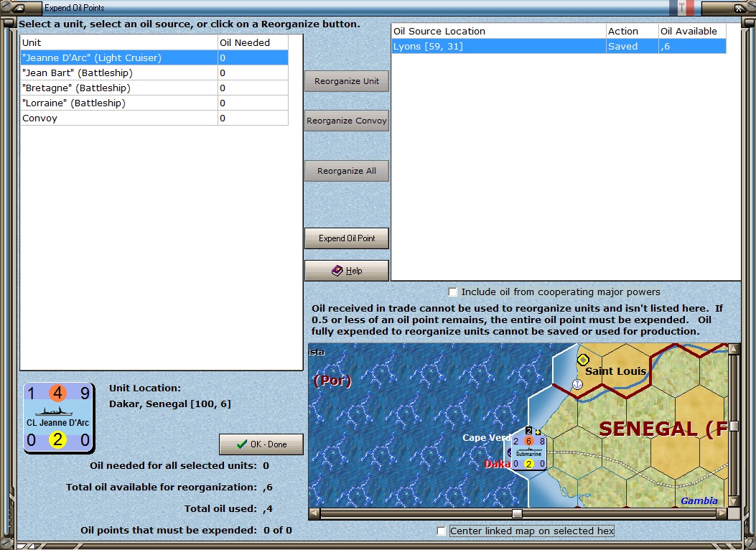
Task: Select the Submarine counter at Dakar on the map
Action: [x=529, y=452]
